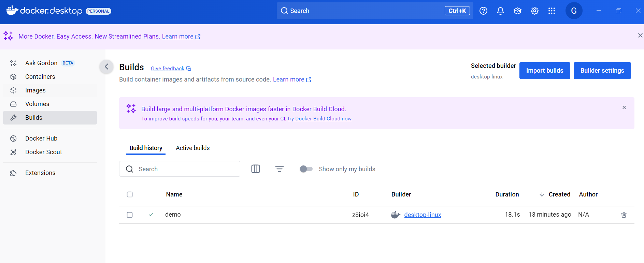Open the help question mark icon
The image size is (644, 263).
483,11
